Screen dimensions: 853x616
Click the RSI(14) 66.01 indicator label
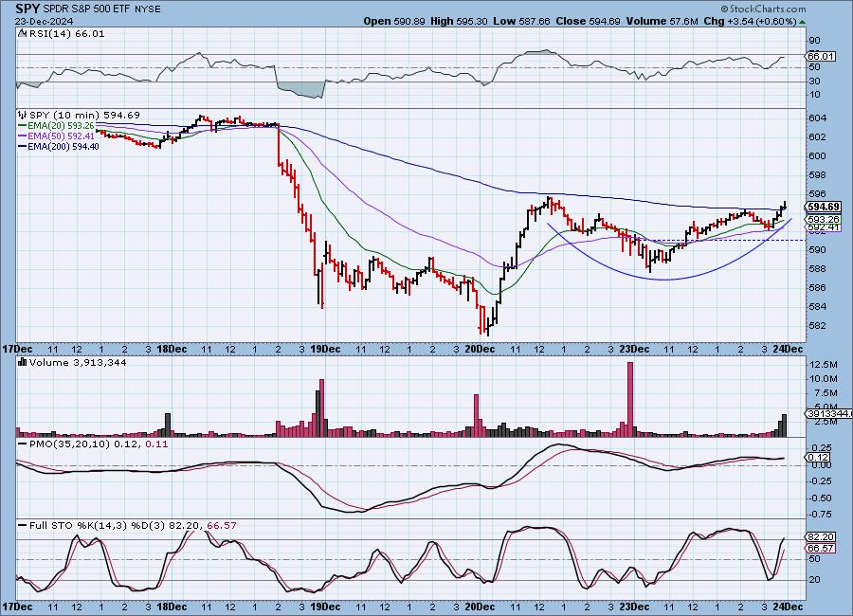[x=66, y=33]
